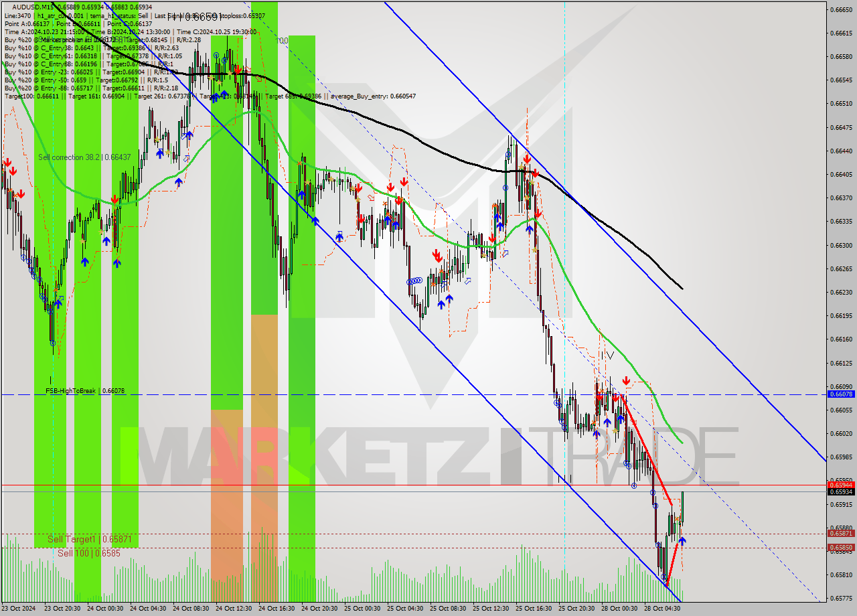Image resolution: width=857 pixels, height=616 pixels.
Task: Click the '24 Oct 00:30' time axis label
Action: pyautogui.click(x=106, y=609)
